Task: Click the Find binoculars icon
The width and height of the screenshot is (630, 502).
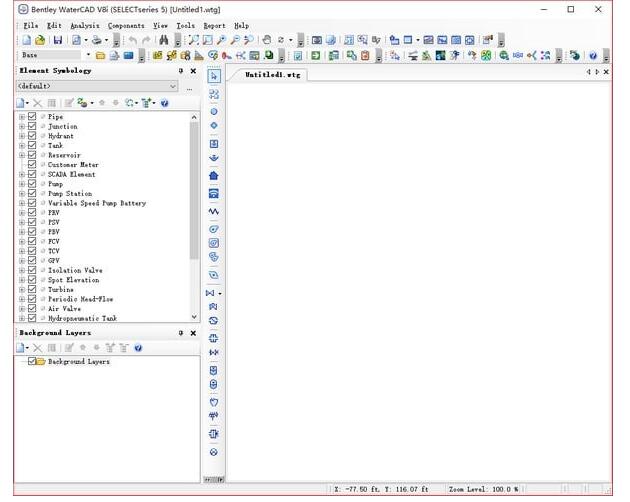Action: [163, 40]
